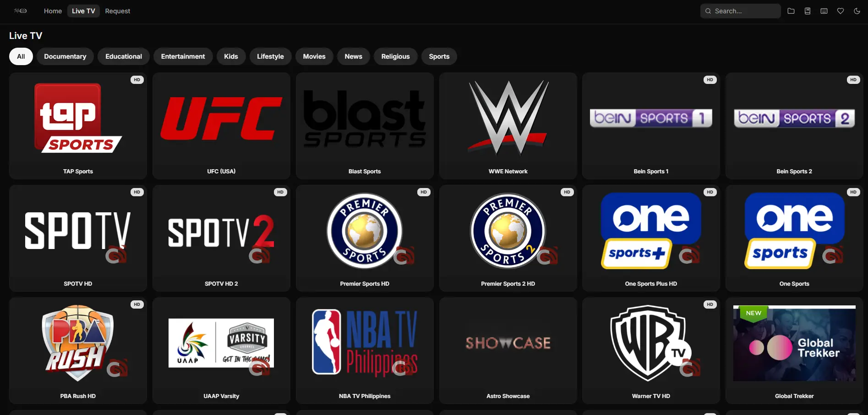Click the 'Warner TV HD' channel title
Screen dimensions: 868x415
point(651,396)
